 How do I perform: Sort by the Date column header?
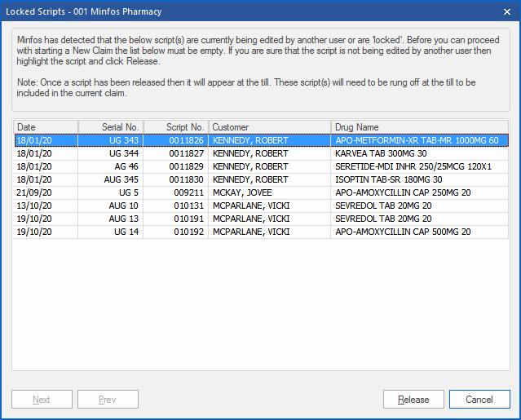pos(46,127)
